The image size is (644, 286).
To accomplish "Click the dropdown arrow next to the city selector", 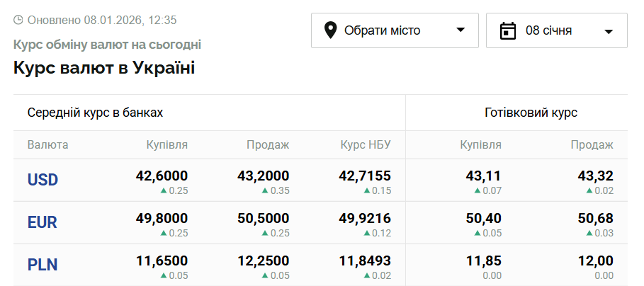I will [x=461, y=30].
